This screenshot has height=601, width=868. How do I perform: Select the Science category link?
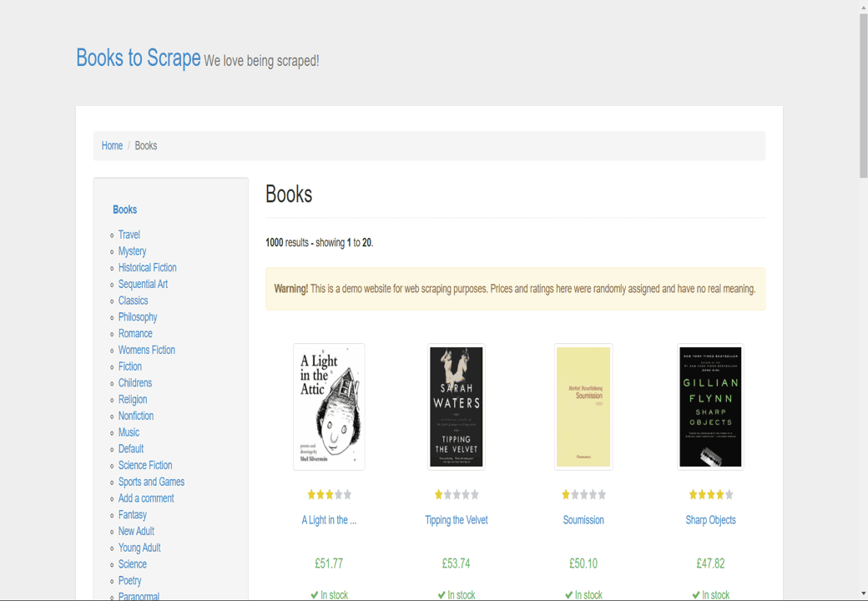133,564
